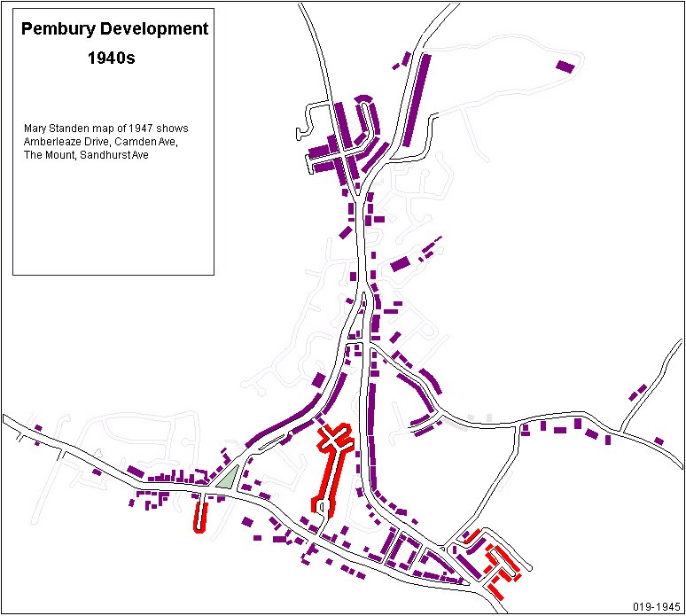Click the 'Amberleaze Drive, Camden Ave,' line

coord(101,141)
